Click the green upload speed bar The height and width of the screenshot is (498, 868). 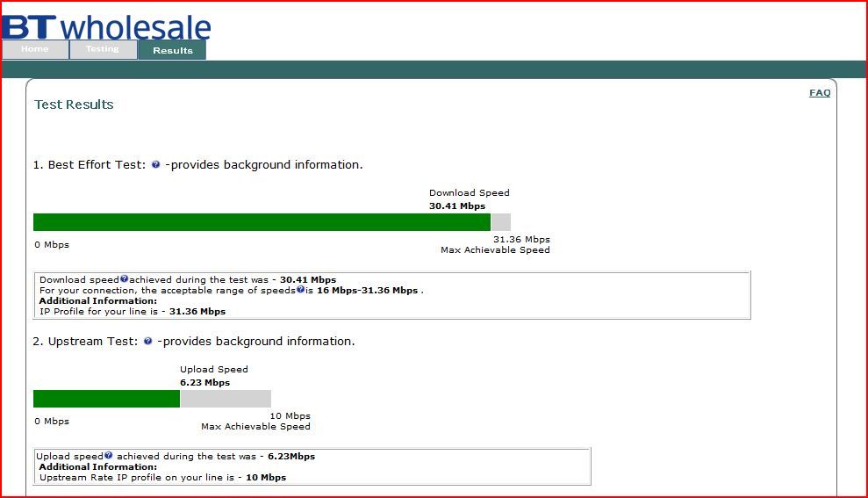(106, 399)
